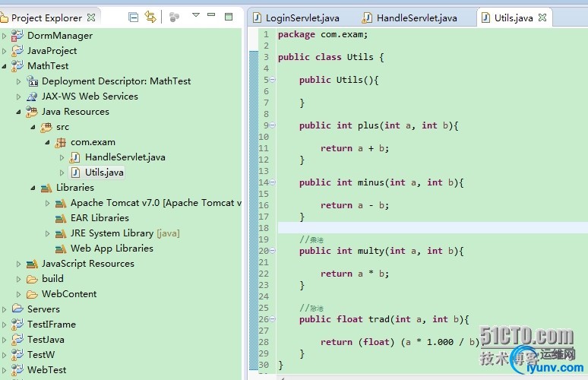This screenshot has height=380, width=588.
Task: Collapse the Java Resources node
Action: tap(18, 112)
